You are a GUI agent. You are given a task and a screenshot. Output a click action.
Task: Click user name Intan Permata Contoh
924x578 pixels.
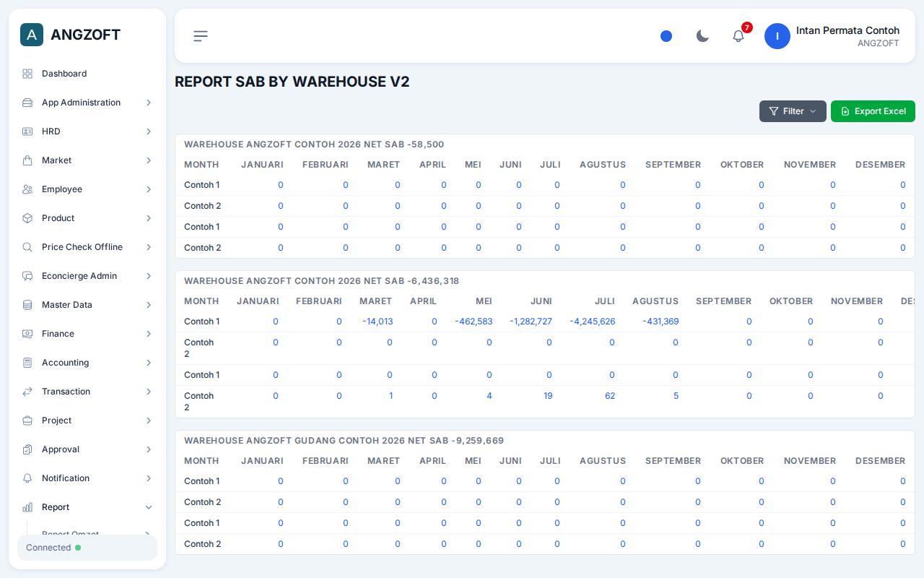coord(847,30)
